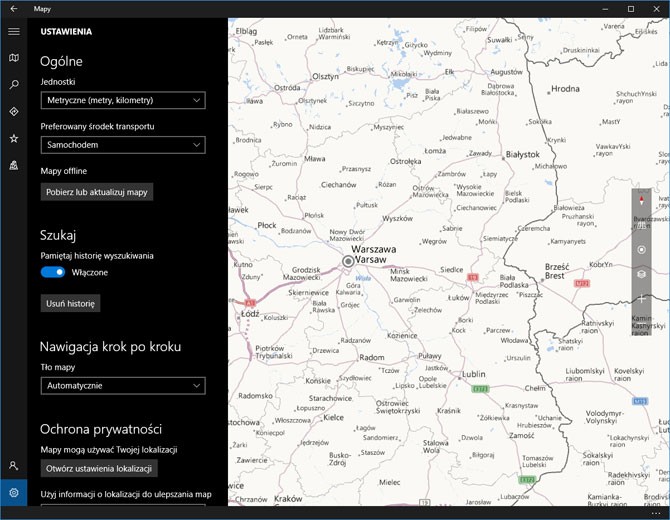Click the Warszawa location marker
The height and width of the screenshot is (520, 670).
tap(348, 261)
